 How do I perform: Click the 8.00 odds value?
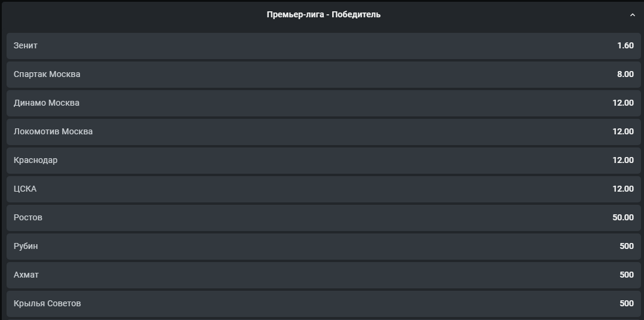625,74
